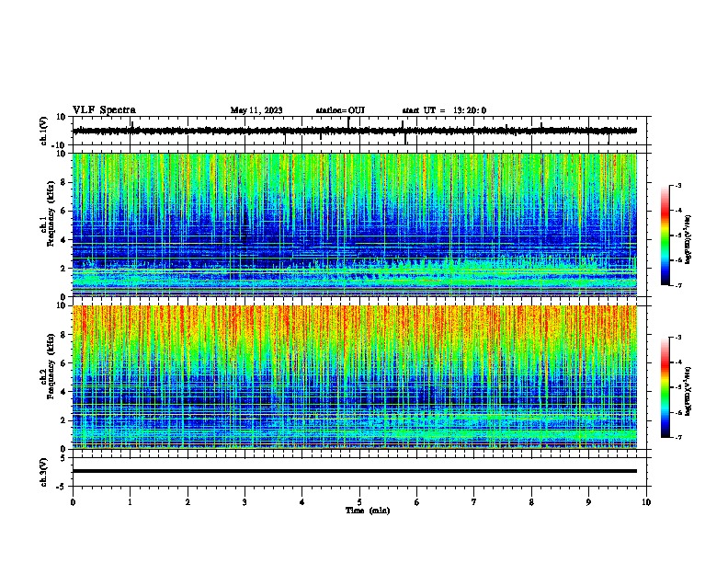Viewport: 728px width, 563px height.
Task: Click the ch.1 spectrogram color scale bar
Action: pyautogui.click(x=665, y=235)
